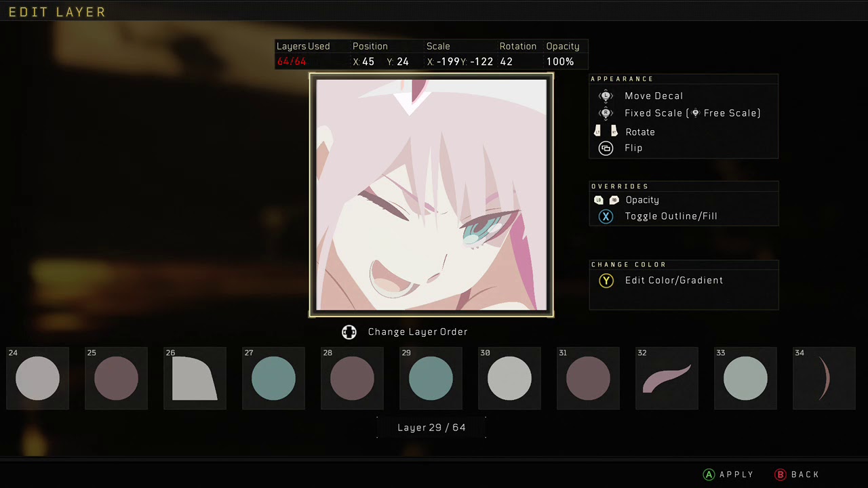Click the APPLY text

tap(736, 474)
